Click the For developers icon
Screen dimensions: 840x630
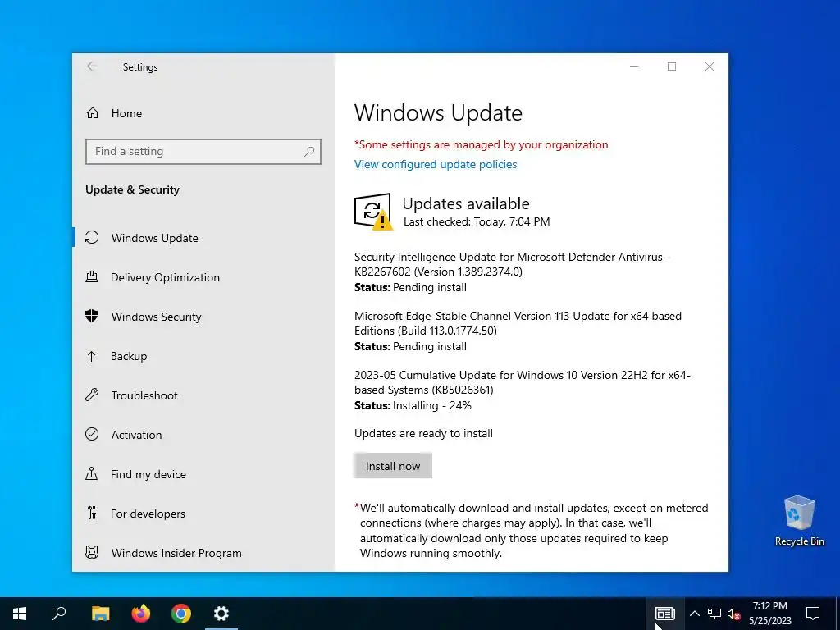(x=92, y=514)
